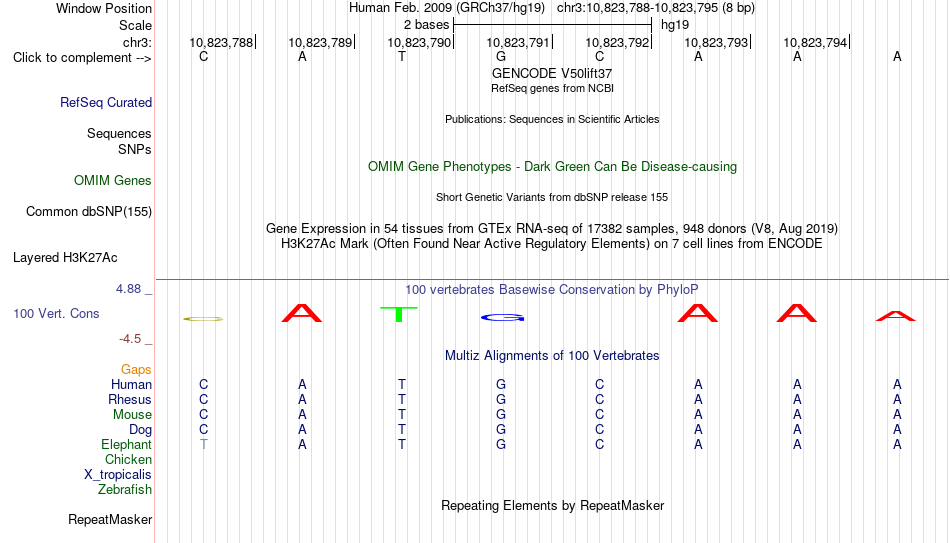The image size is (950, 543).
Task: Click the H3K27Ac Mark track title
Action: [x=552, y=244]
